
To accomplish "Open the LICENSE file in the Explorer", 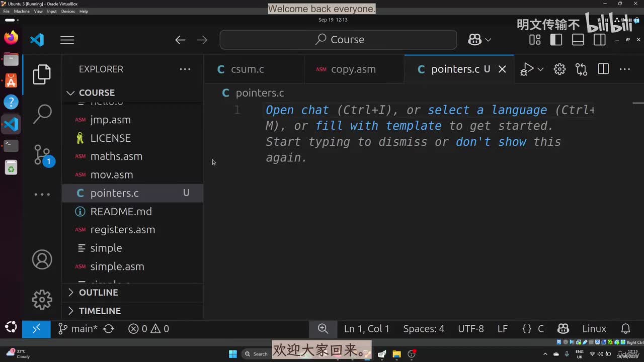I will (132, 138).
